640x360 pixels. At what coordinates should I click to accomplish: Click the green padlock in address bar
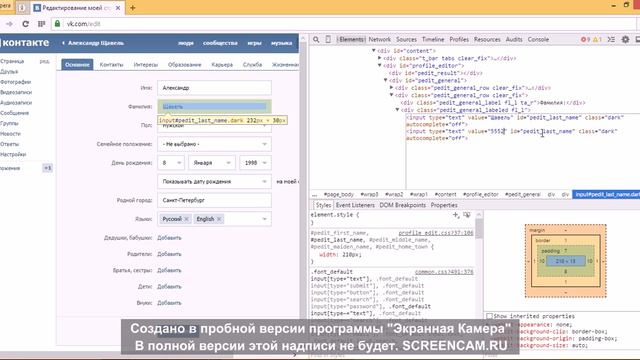click(x=58, y=24)
